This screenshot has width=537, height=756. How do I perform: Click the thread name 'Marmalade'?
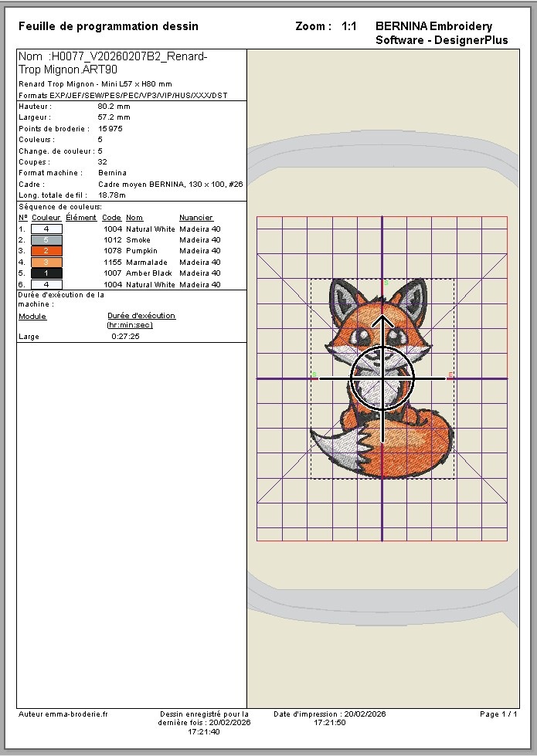click(x=147, y=263)
